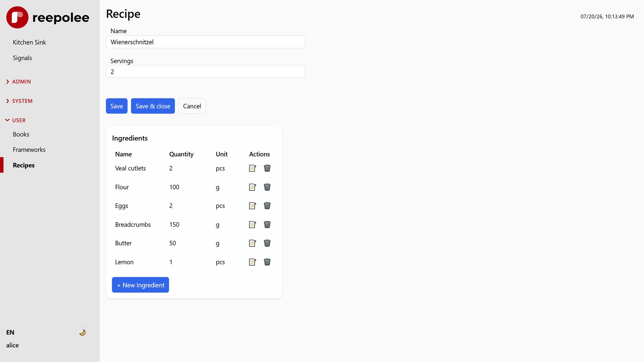Delete the Veal cutlets ingredient
Viewport: 644px width, 362px height.
[267, 168]
